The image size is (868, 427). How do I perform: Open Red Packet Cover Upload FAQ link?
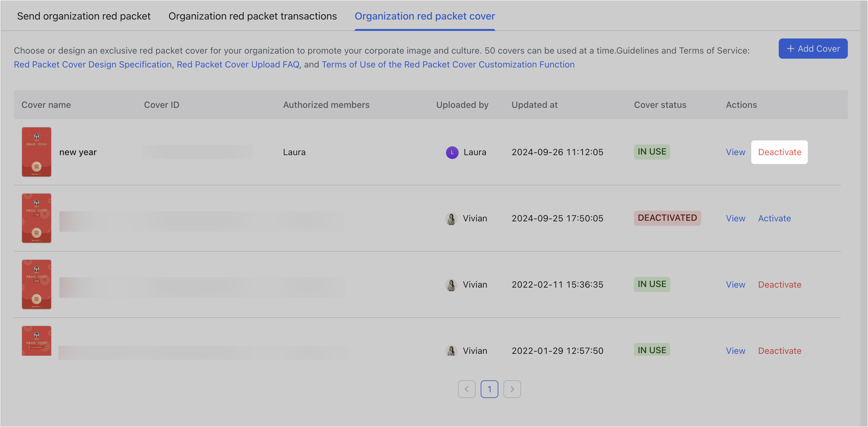click(238, 64)
